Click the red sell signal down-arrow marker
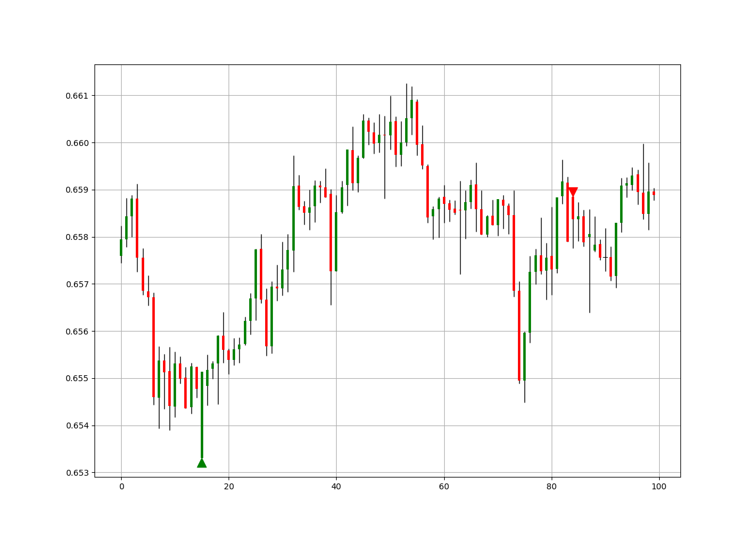Viewport: 756px width, 536px height. (572, 192)
